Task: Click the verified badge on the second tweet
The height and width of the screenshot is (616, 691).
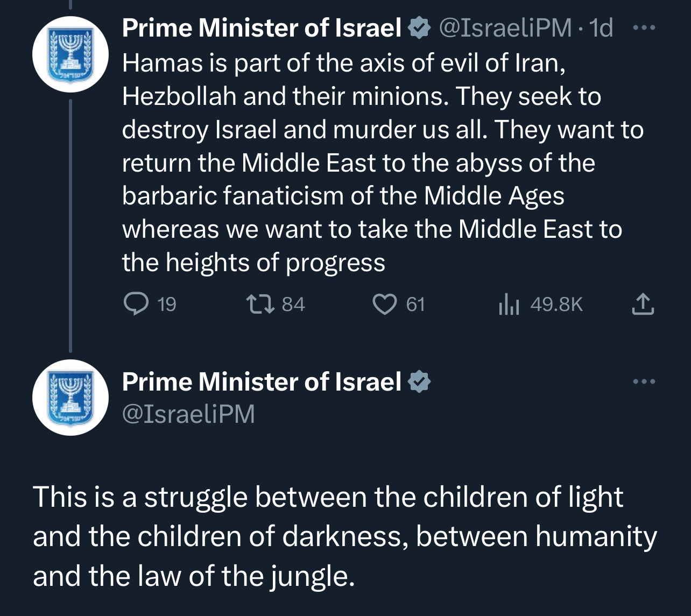Action: (420, 382)
